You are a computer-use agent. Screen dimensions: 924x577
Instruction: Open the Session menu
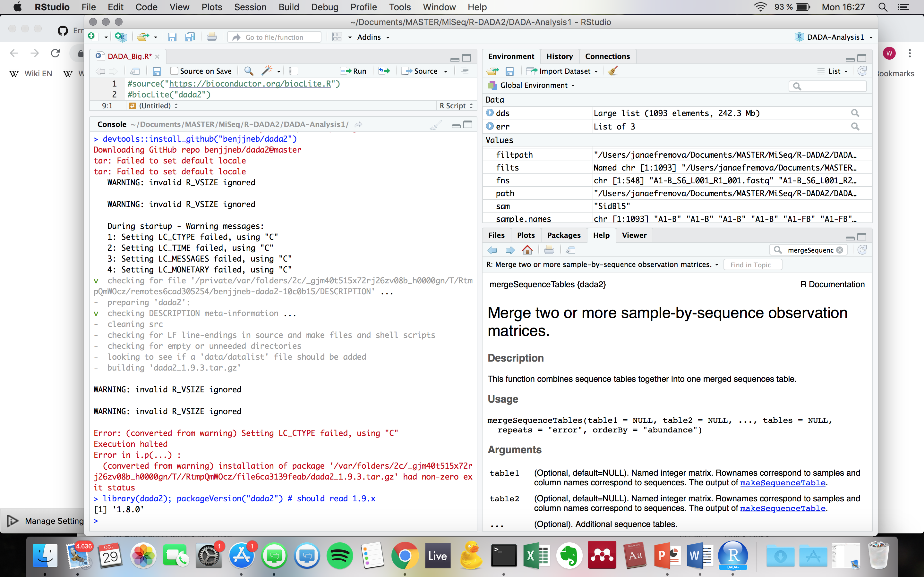pyautogui.click(x=250, y=7)
